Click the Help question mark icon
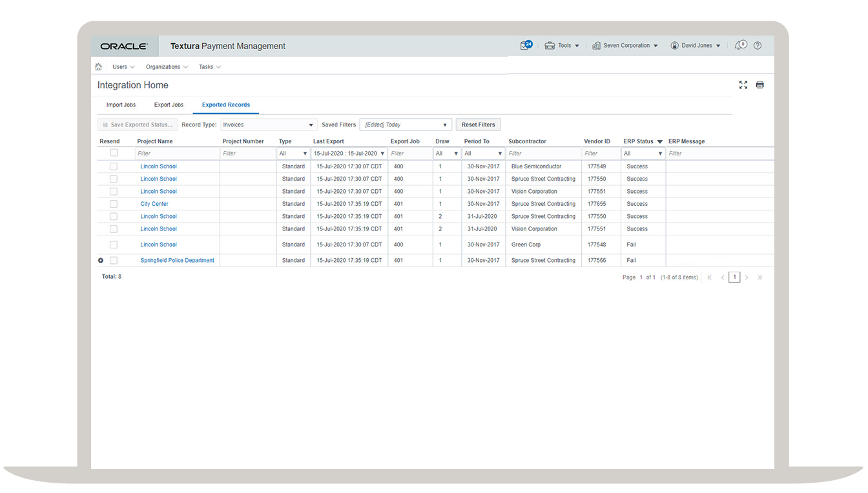The height and width of the screenshot is (493, 868). [x=758, y=45]
